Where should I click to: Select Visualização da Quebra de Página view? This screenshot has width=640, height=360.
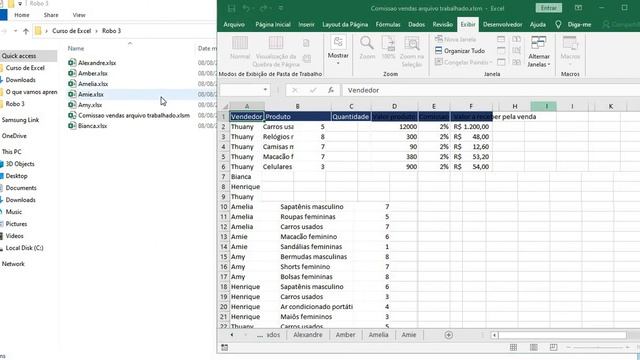[276, 51]
